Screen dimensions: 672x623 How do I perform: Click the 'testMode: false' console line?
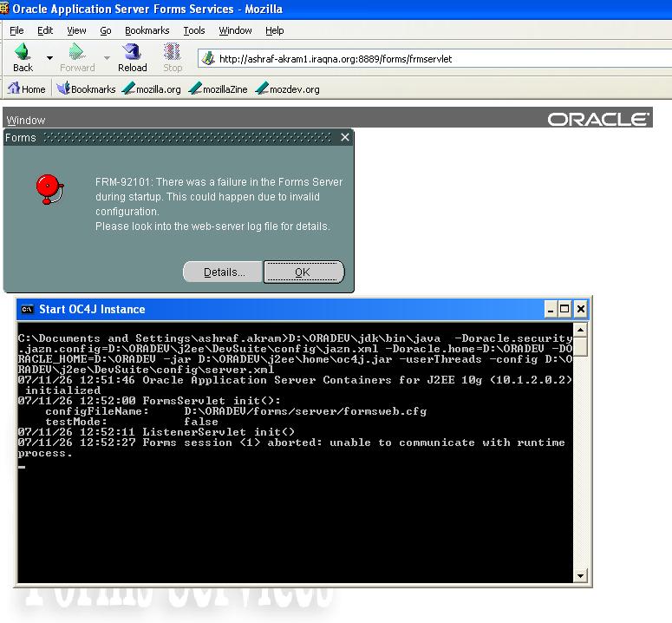132,422
